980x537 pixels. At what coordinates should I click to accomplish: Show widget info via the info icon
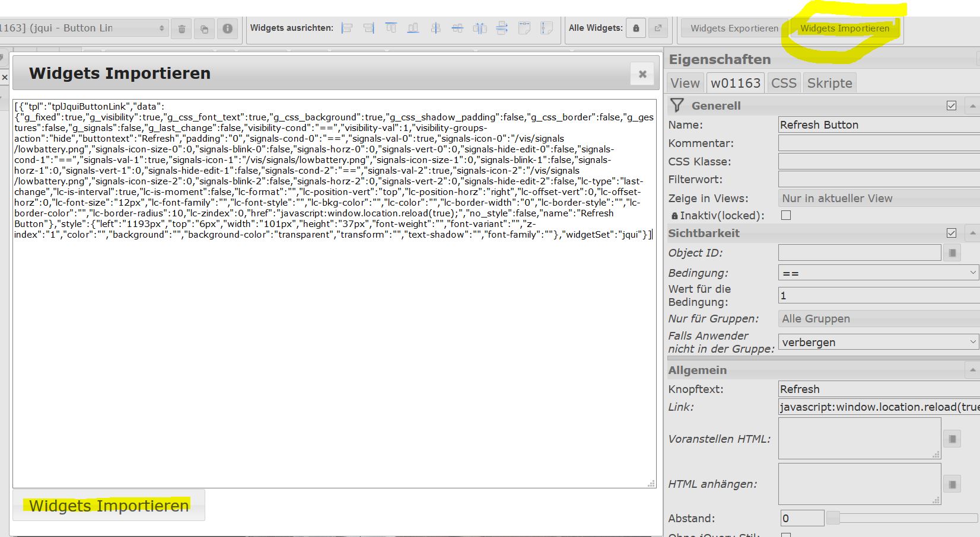227,28
